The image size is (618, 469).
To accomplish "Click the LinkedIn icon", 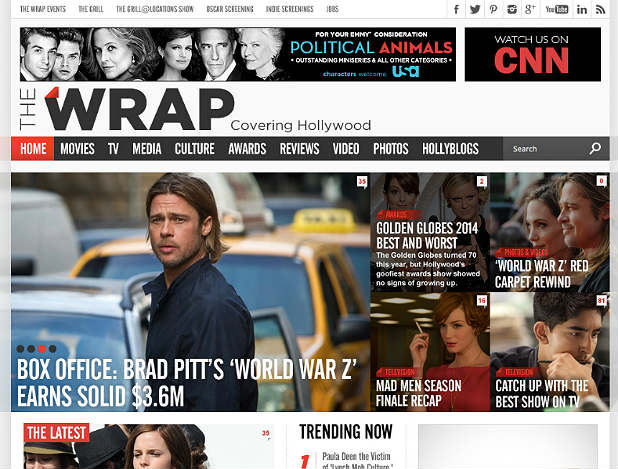I will (582, 9).
